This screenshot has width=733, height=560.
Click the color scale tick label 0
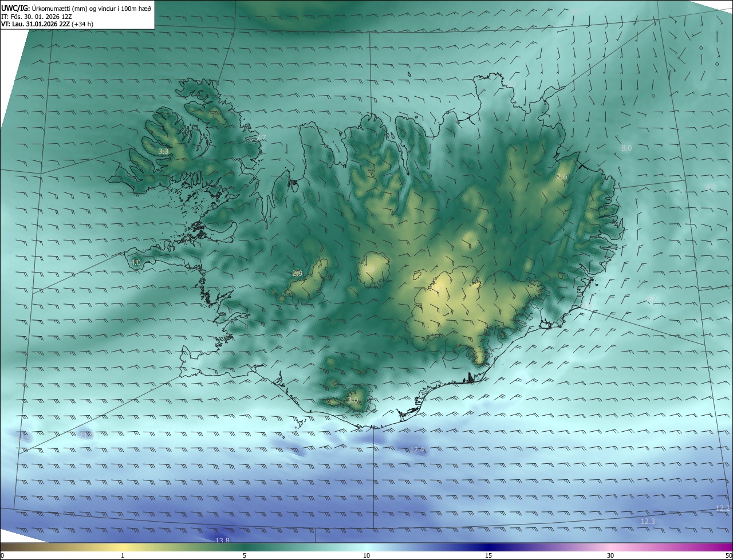(2, 555)
